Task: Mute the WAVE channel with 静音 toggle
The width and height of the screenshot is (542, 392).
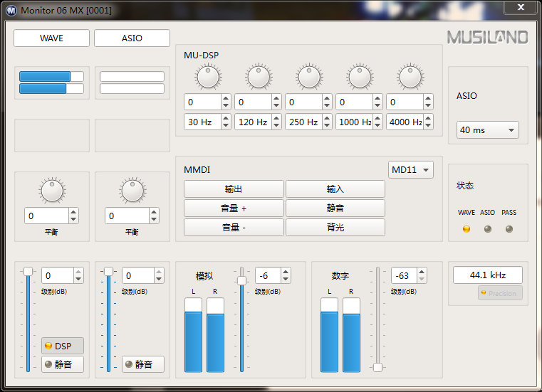Action: coord(62,364)
